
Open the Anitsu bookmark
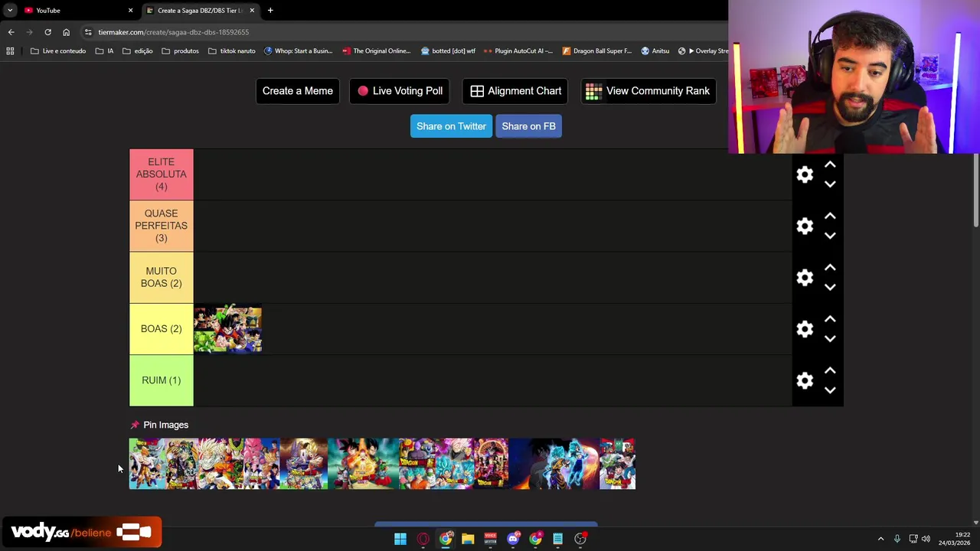point(655,51)
